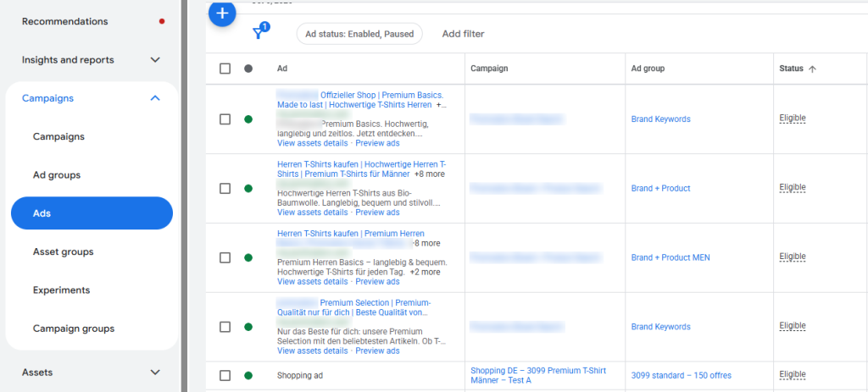Check the box for Premium Selection ad row
Screen dimensions: 868x392
pos(225,327)
